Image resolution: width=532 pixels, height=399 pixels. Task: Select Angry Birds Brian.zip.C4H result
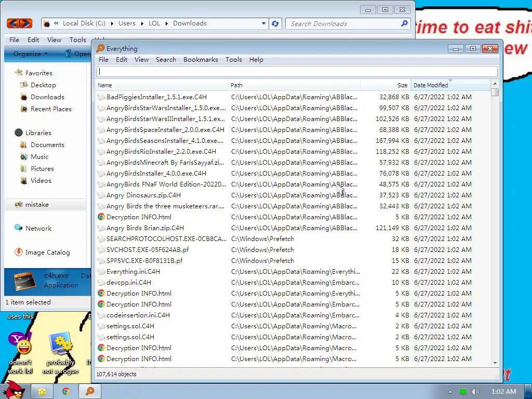(292, 228)
